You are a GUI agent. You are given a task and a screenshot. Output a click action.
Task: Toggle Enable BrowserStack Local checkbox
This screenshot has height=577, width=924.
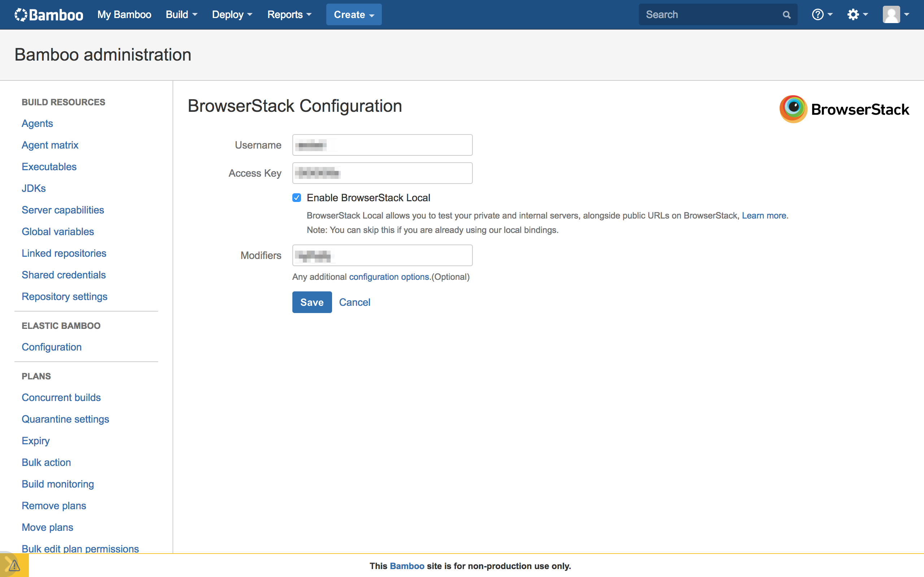click(297, 198)
